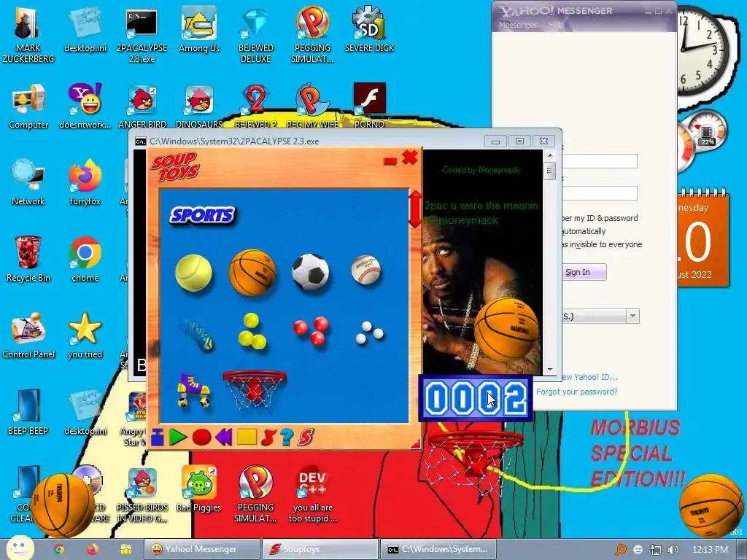Screen dimensions: 747x560
Task: Select the 2PACALYPSE 2.3.exe desktop icon
Action: pos(142,36)
